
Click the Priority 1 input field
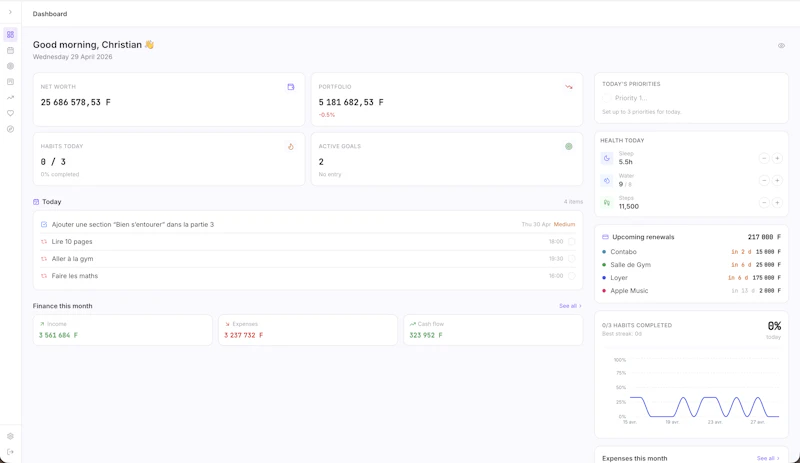[697, 98]
